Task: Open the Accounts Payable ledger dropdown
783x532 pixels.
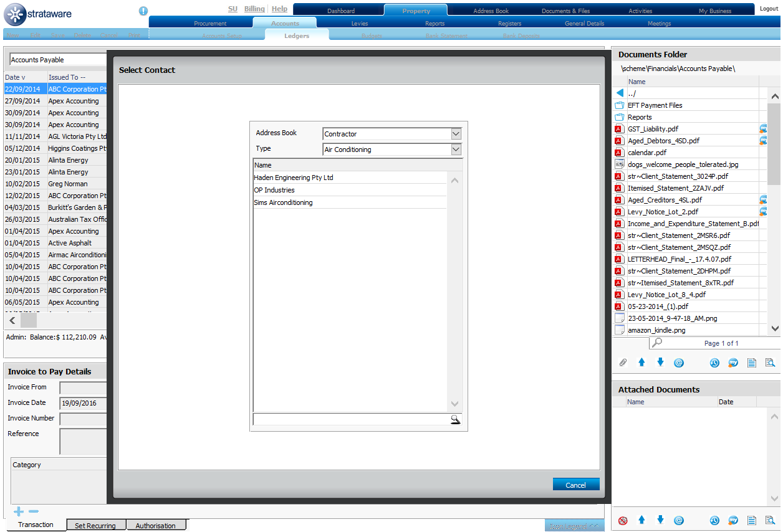Action: pyautogui.click(x=58, y=60)
